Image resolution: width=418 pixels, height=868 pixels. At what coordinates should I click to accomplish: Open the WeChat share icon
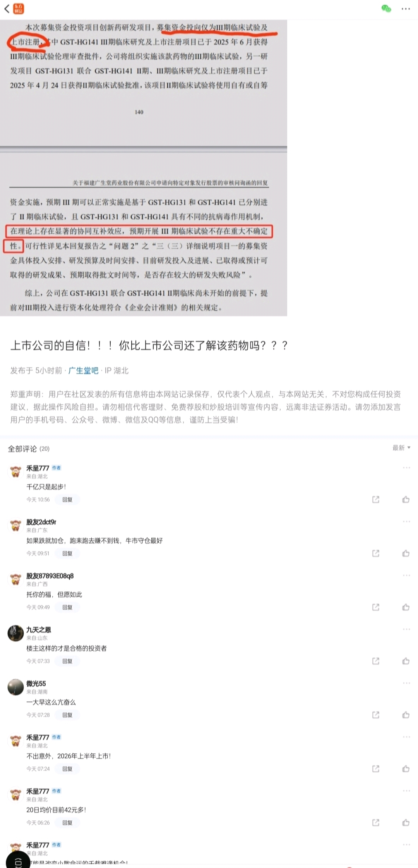[x=386, y=9]
